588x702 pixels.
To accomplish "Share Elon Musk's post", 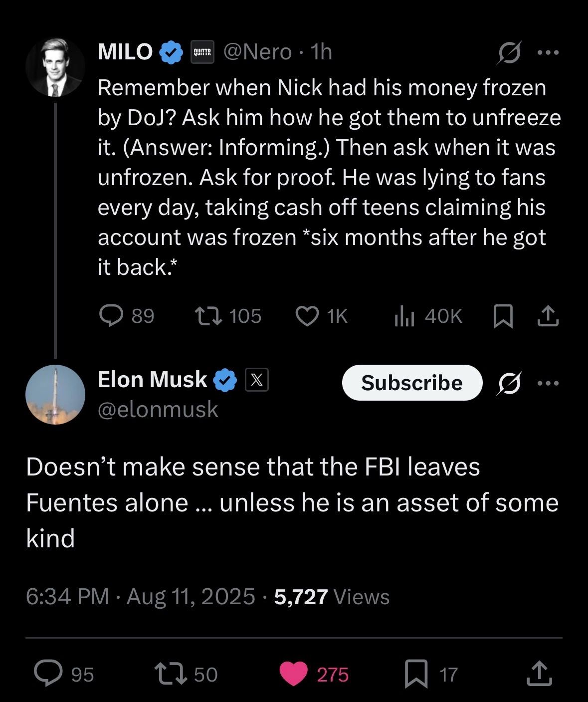I will 540,674.
